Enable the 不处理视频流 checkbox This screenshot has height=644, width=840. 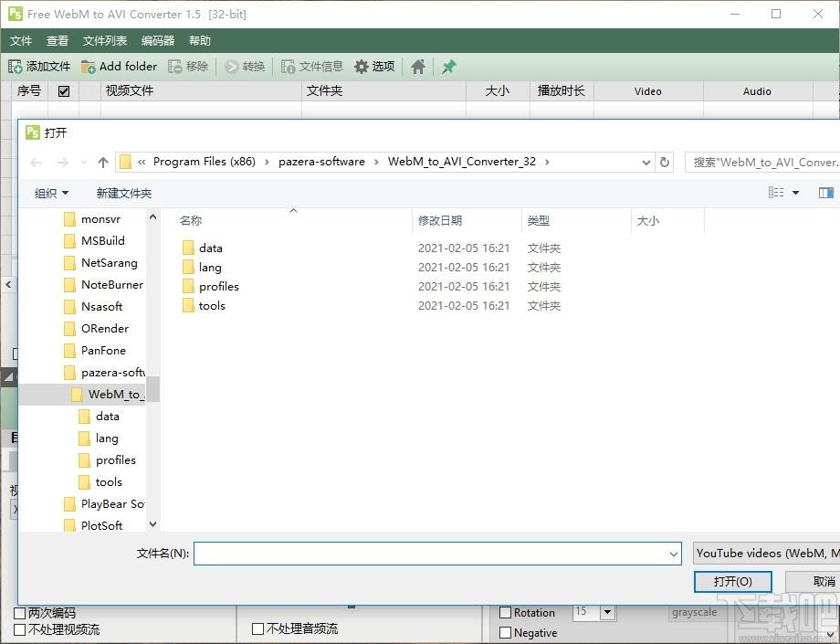(19, 629)
